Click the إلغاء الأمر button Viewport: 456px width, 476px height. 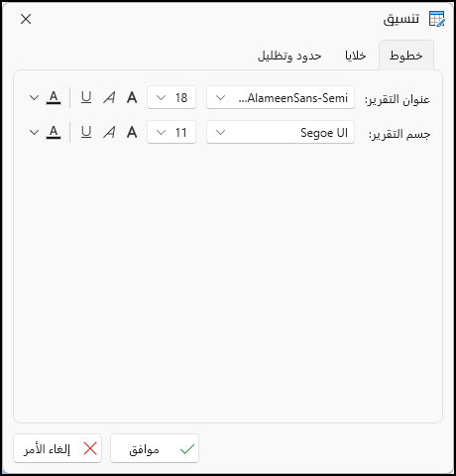point(57,448)
